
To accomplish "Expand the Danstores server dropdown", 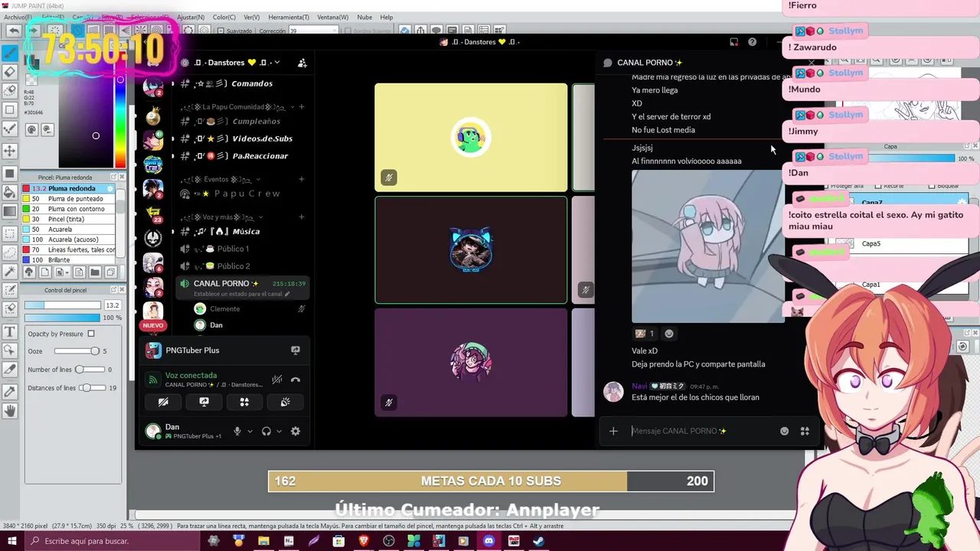I will click(277, 63).
